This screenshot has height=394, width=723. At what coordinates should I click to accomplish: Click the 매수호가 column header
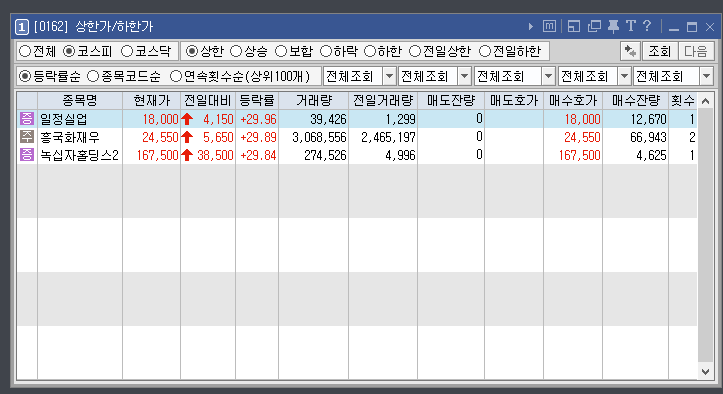(573, 101)
